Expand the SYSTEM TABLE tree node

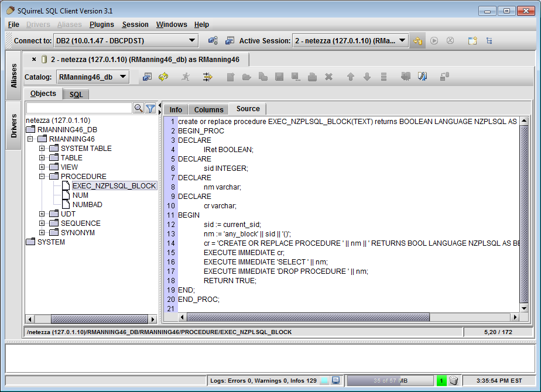(x=42, y=149)
